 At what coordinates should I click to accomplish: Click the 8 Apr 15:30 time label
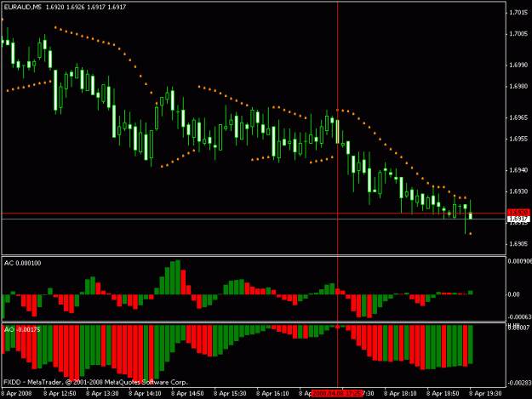click(x=230, y=394)
